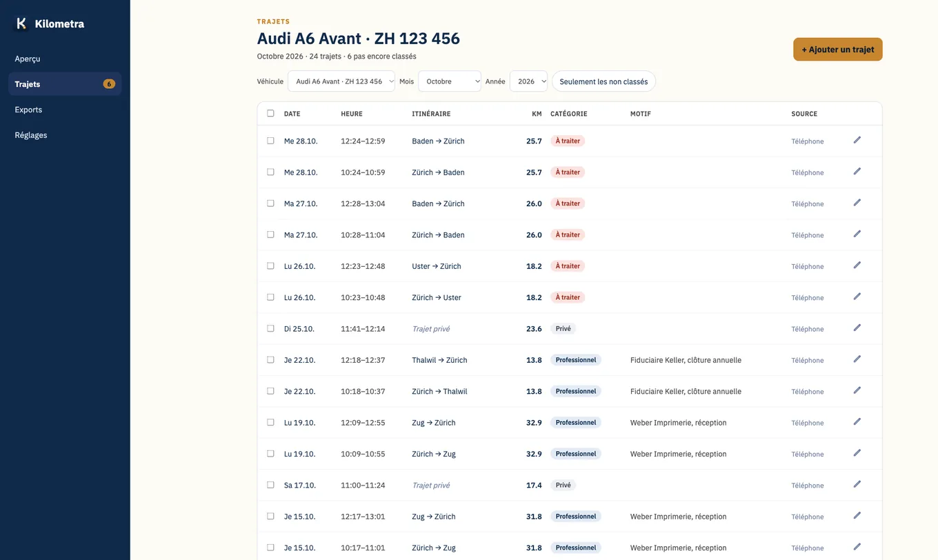Edit the Zug → Zürich 12:09 trip

[857, 421]
